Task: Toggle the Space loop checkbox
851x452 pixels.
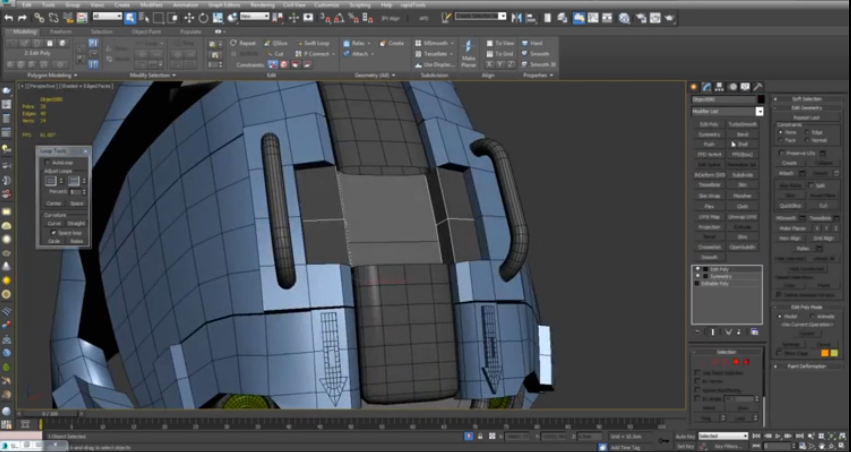Action: [53, 233]
